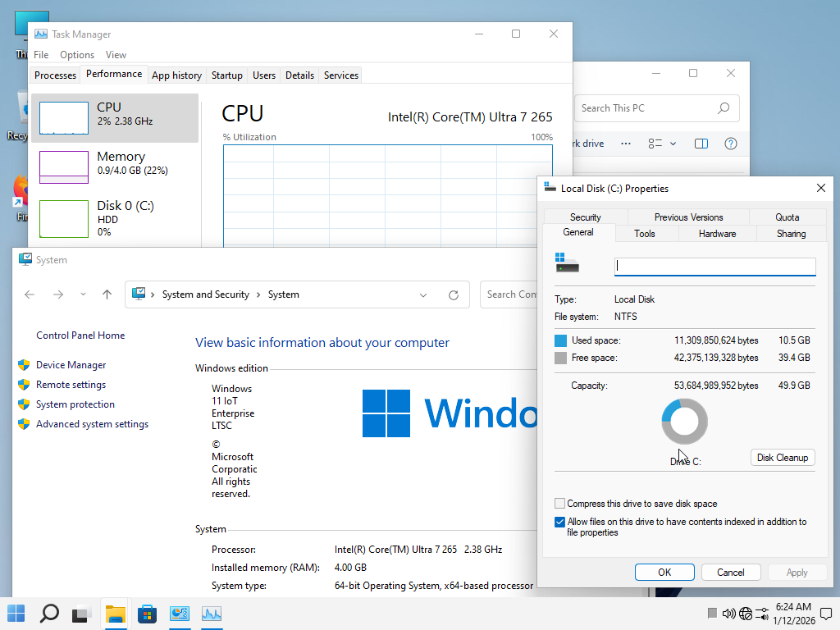Open the Options menu in Task Manager
The image size is (840, 630).
77,55
